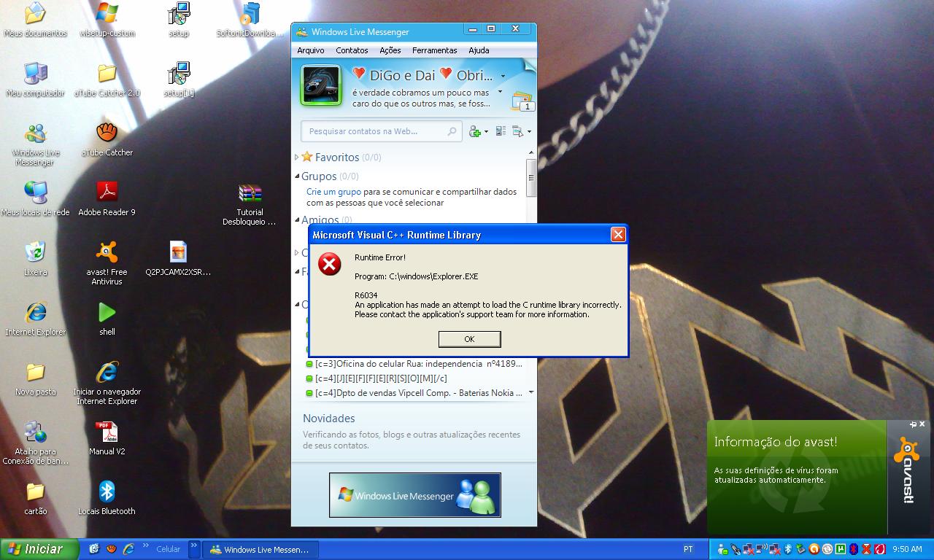Open the Ferramentas menu in Messenger
The width and height of the screenshot is (934, 560).
435,50
